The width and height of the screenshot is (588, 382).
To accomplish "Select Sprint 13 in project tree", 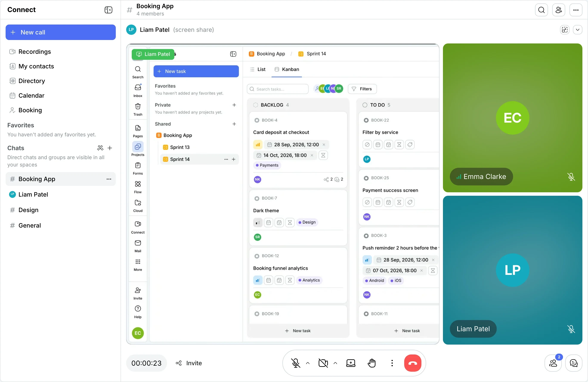I will (199, 147).
